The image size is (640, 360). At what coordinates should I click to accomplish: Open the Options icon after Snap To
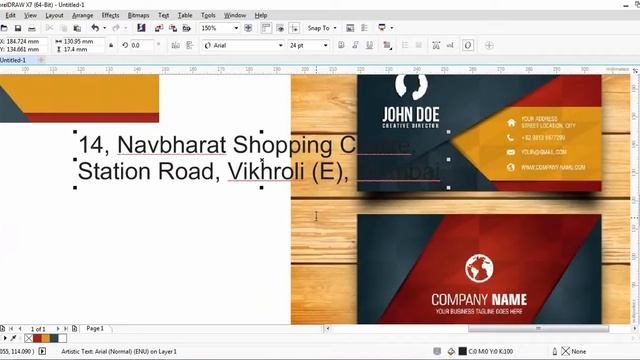(350, 28)
